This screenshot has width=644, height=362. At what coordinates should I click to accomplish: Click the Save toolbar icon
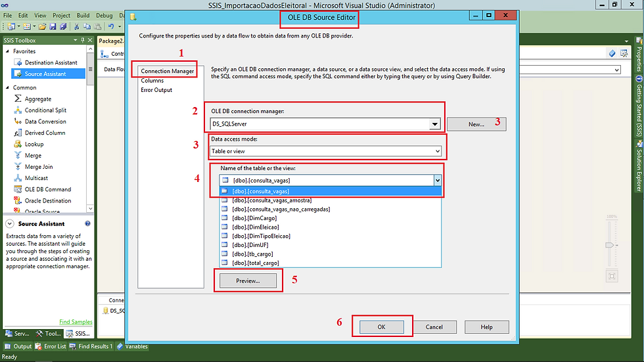pos(53,27)
